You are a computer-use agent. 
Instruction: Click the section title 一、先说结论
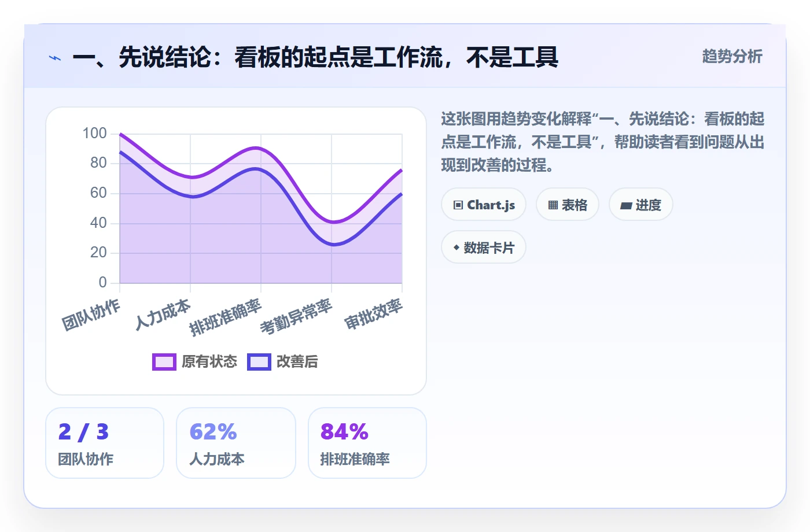[315, 57]
